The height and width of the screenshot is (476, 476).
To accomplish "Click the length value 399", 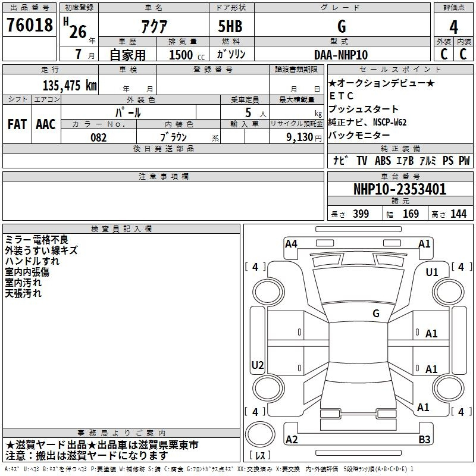I will point(361,214).
